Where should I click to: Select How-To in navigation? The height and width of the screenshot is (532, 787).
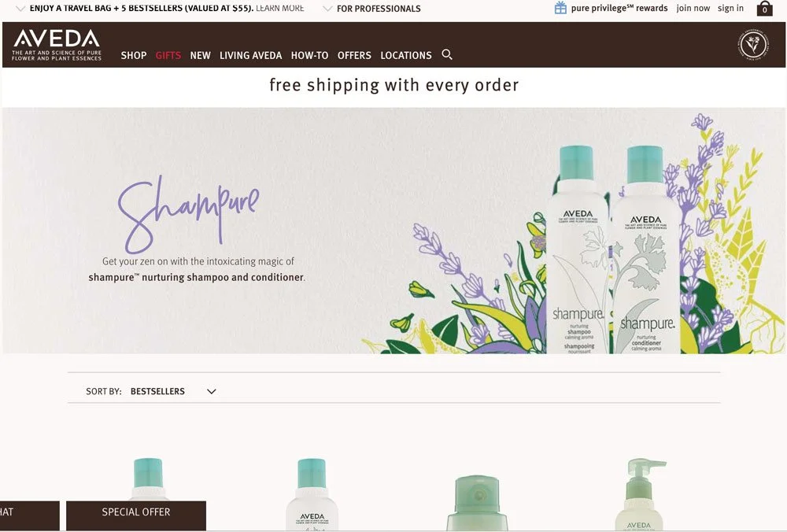(309, 55)
